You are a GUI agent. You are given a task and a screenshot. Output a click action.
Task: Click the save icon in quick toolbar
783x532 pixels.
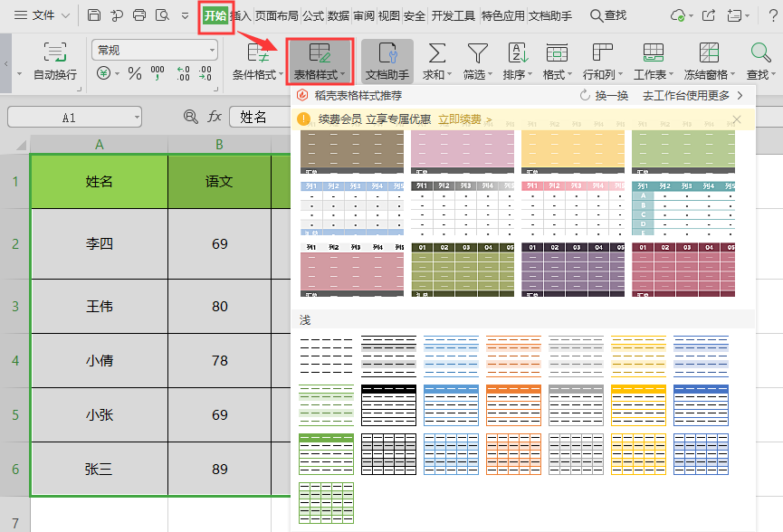pyautogui.click(x=94, y=15)
